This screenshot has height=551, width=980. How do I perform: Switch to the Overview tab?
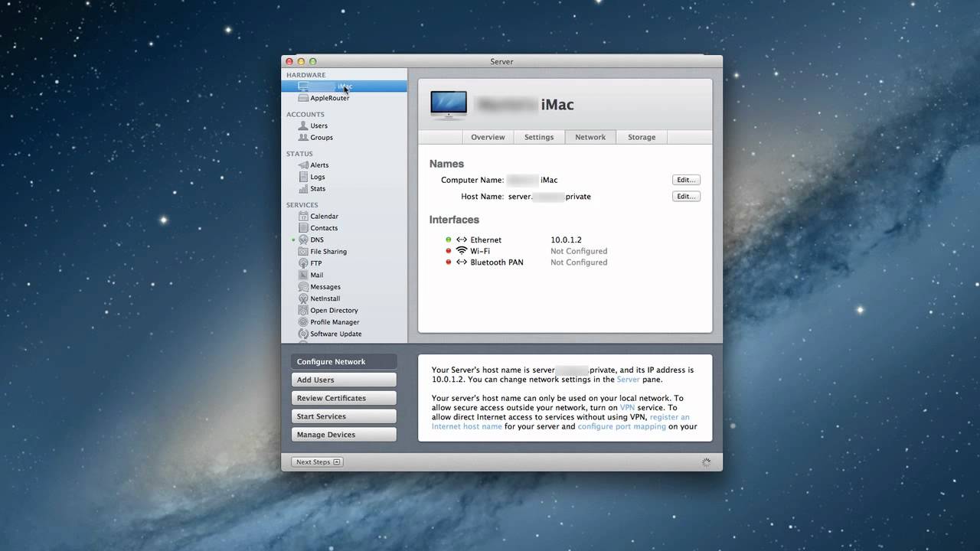[488, 137]
